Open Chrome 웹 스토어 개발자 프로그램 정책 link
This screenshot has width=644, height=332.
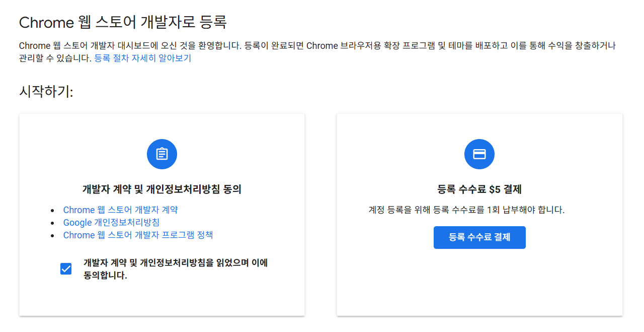click(138, 235)
